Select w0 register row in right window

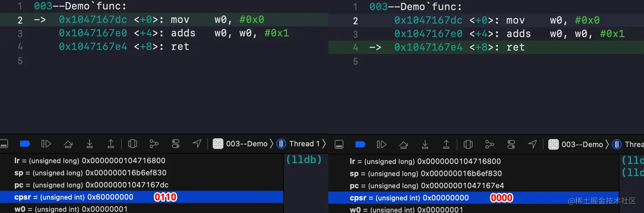[474, 209]
